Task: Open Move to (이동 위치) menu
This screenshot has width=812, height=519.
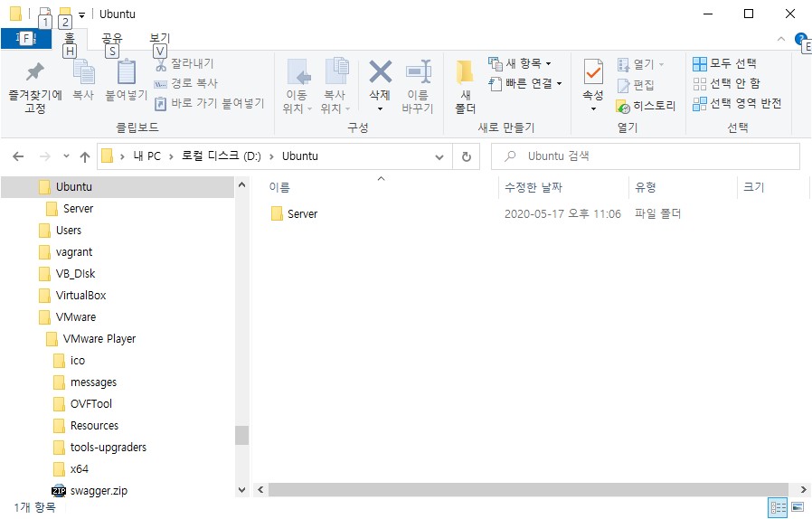Action: coord(297,86)
